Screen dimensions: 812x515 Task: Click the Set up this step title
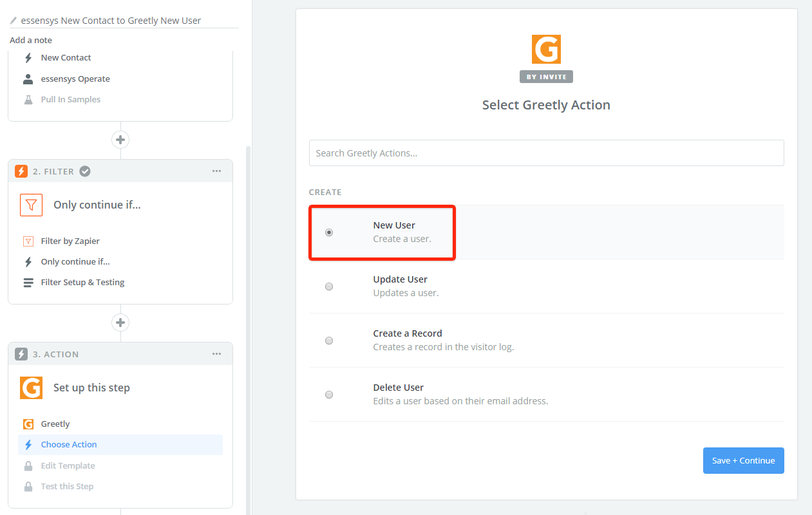(91, 388)
